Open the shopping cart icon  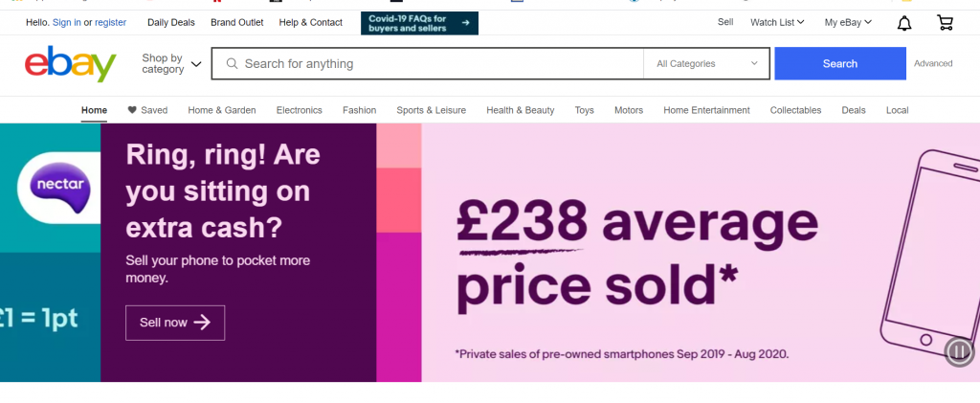(945, 23)
